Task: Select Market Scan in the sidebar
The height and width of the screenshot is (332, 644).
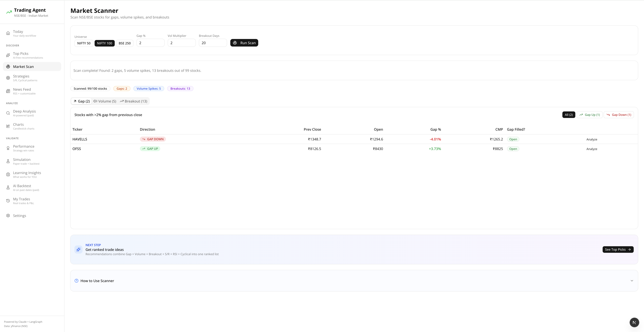Action: coord(23,67)
